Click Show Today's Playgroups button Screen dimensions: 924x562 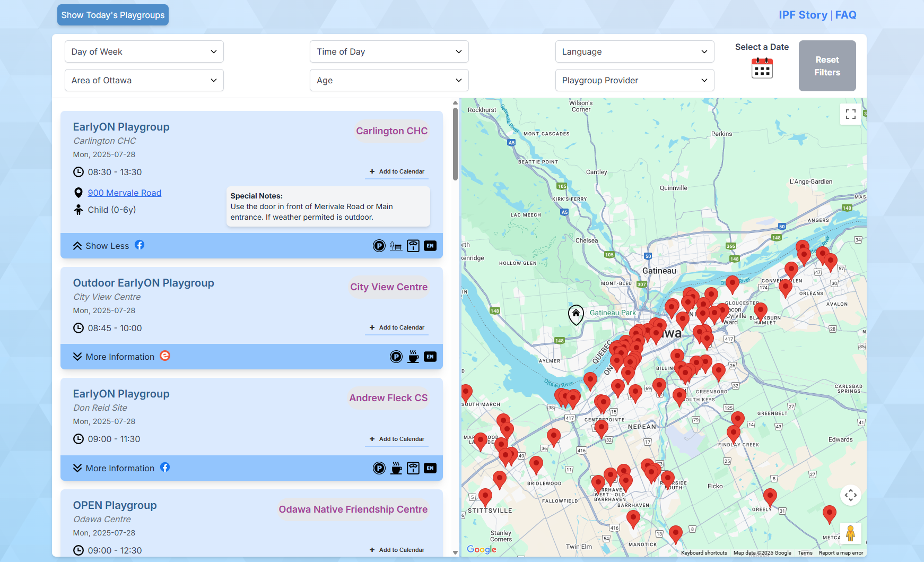[113, 15]
